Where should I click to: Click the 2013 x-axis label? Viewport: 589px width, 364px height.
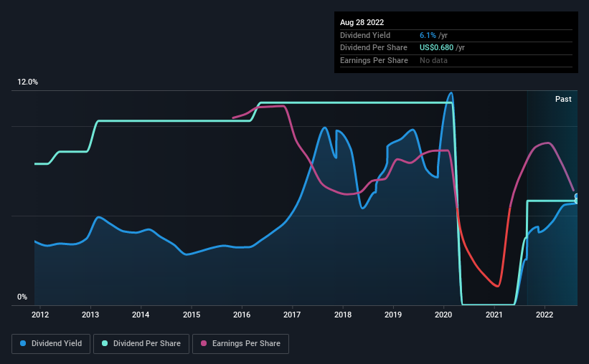pyautogui.click(x=90, y=315)
